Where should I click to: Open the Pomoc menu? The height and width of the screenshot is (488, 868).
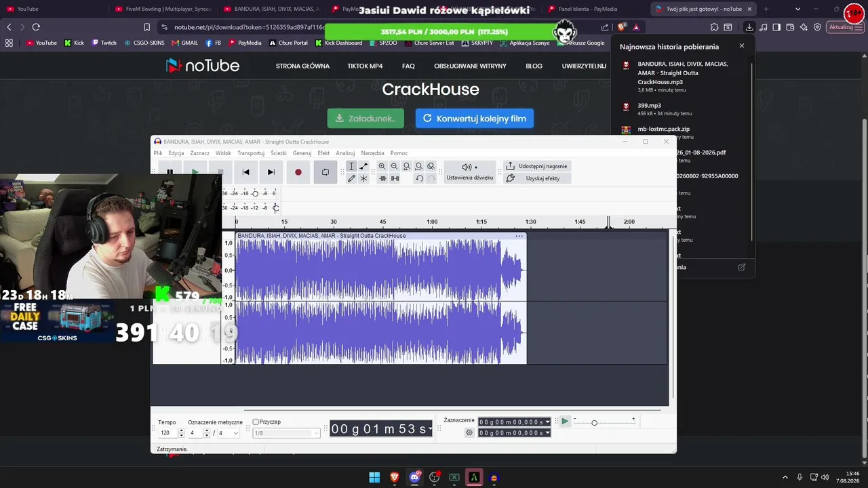(x=399, y=153)
